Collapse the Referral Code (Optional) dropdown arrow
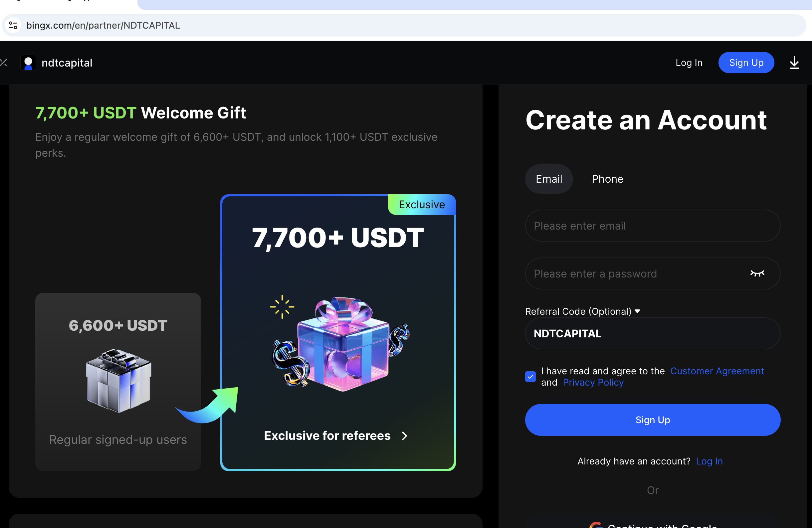Viewport: 812px width, 528px height. 637,311
